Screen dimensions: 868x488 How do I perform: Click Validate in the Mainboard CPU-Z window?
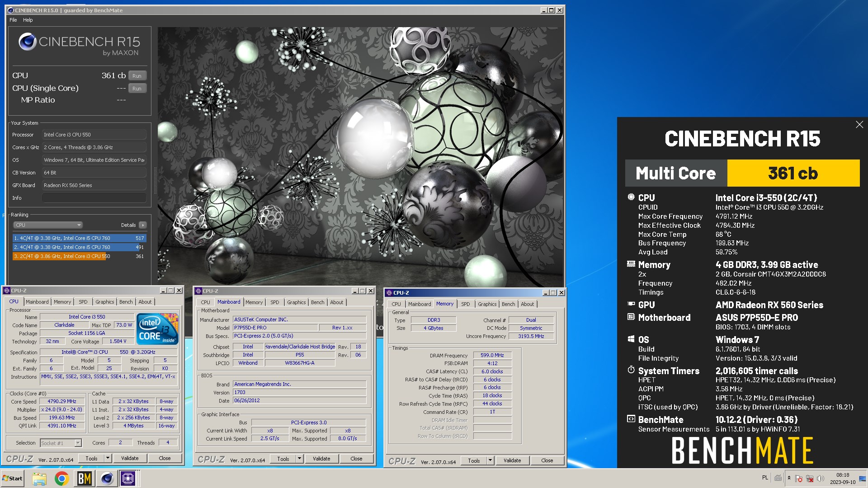point(321,459)
